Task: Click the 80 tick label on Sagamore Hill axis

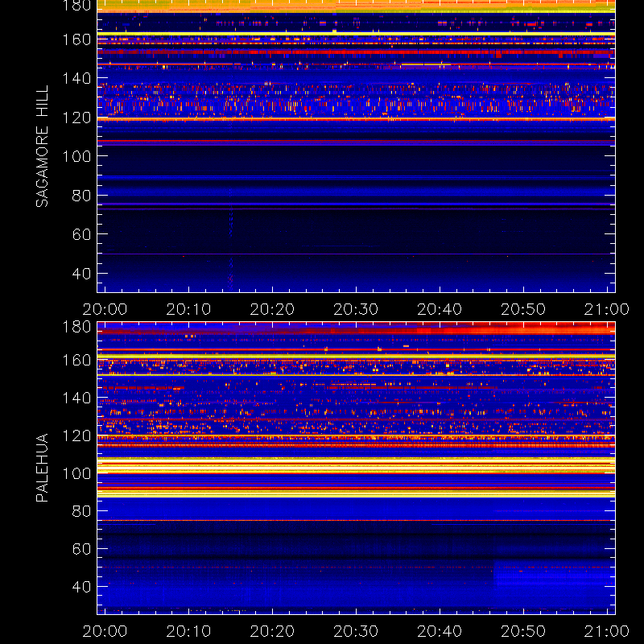Action: click(x=81, y=195)
